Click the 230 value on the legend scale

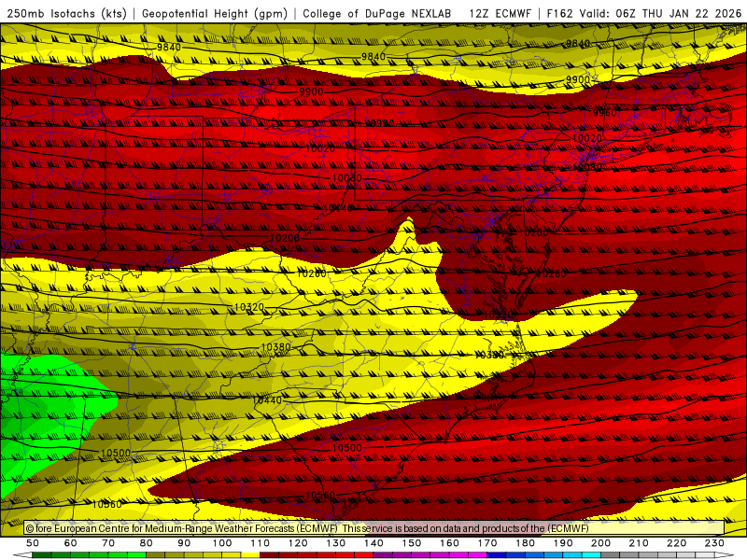714,543
